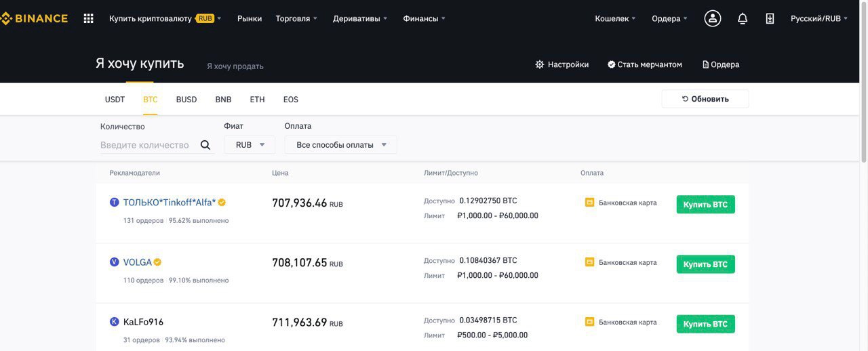Click the Настройки gear icon

pyautogui.click(x=540, y=64)
